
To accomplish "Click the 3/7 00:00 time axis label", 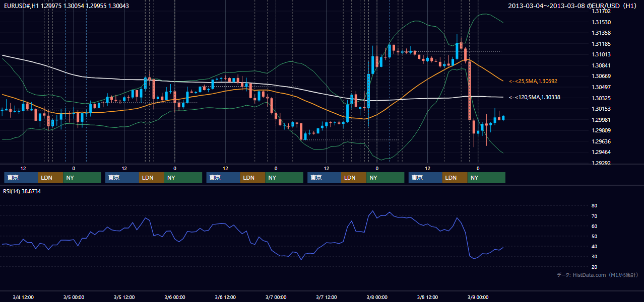I will 276,297.
